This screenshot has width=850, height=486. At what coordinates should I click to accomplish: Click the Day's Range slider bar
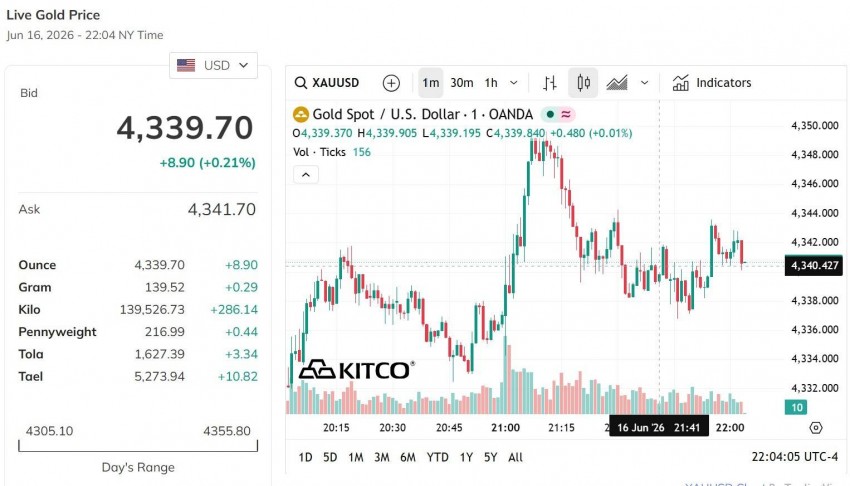tap(138, 446)
